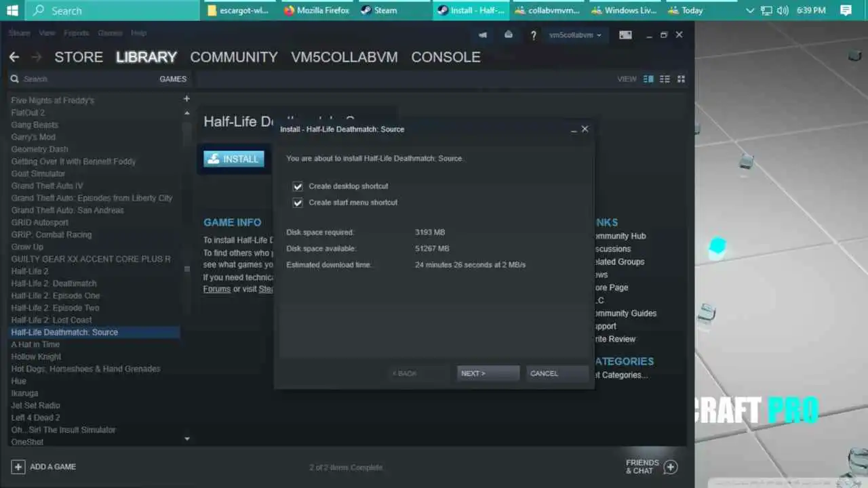The width and height of the screenshot is (868, 488).
Task: Show hidden system tray icons chevron
Action: 749,10
